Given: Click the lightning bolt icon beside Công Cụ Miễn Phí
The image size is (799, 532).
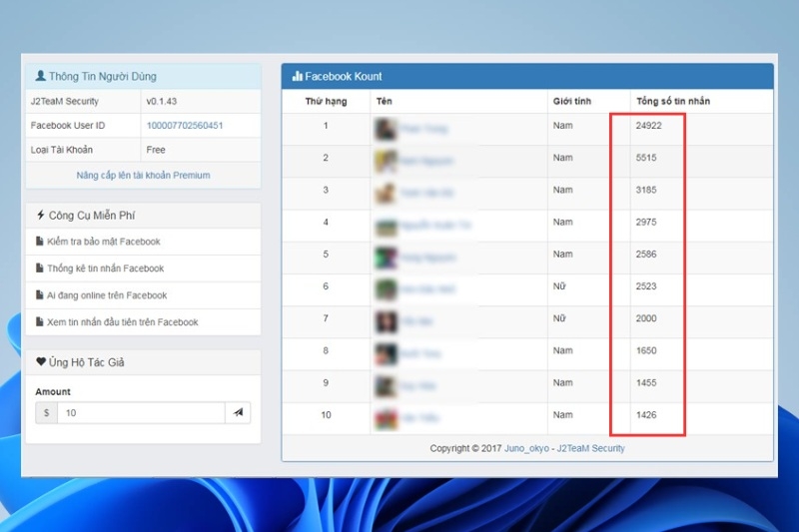Looking at the screenshot, I should pos(41,215).
